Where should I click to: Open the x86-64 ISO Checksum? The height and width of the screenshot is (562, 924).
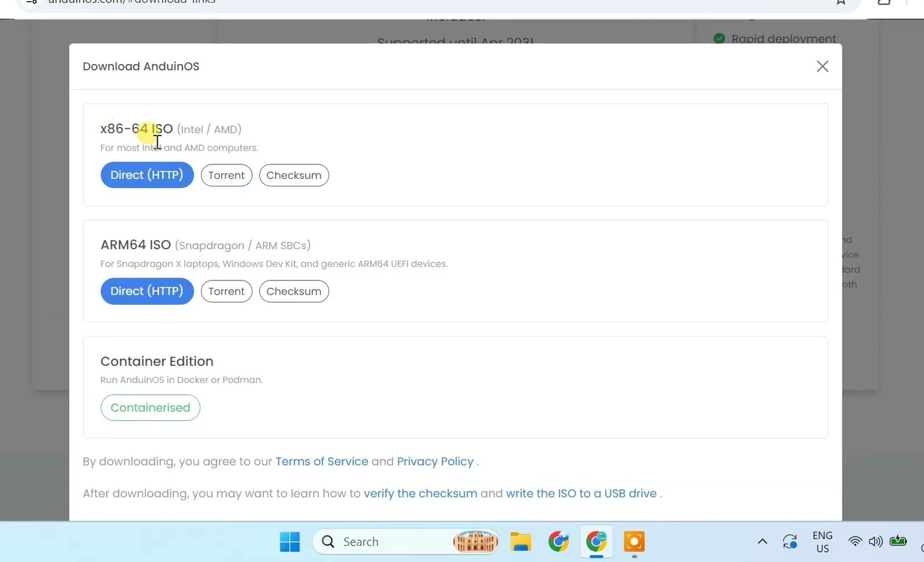[294, 175]
